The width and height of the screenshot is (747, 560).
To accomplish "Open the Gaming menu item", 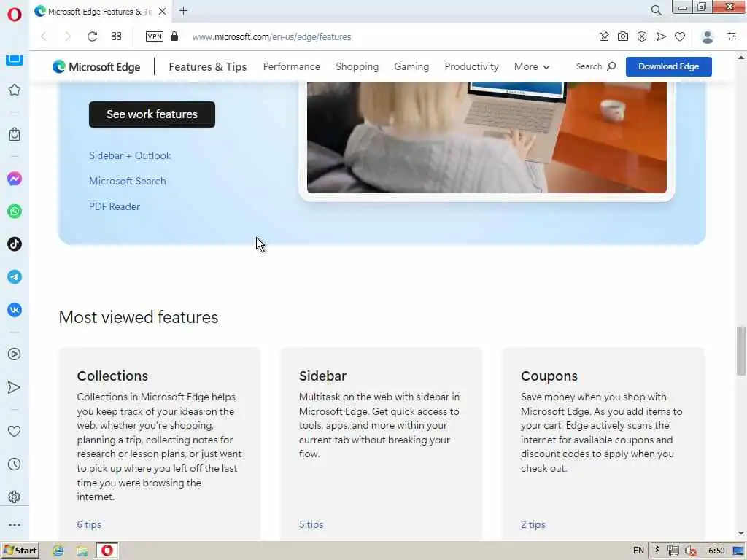I will (x=411, y=66).
